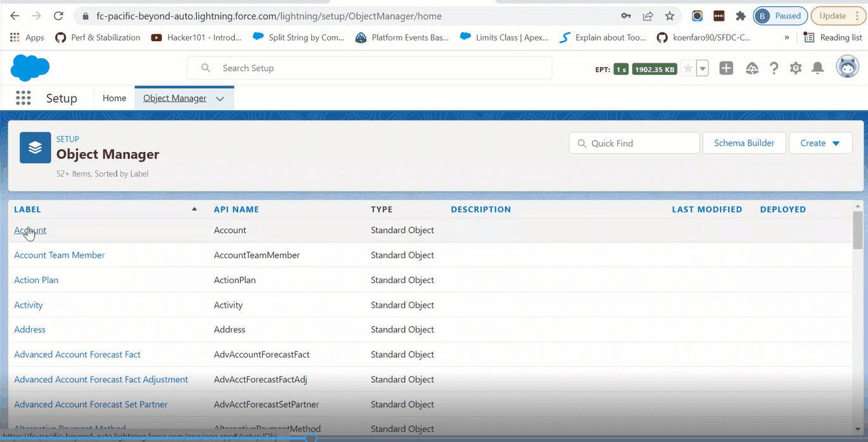
Task: Click the ActionPlan API name cell
Action: (x=234, y=280)
